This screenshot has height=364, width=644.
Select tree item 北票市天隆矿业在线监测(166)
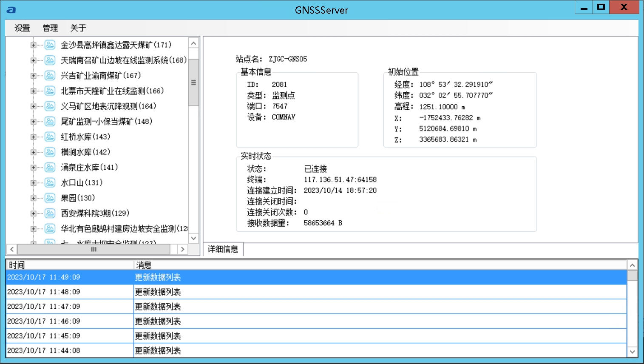pyautogui.click(x=112, y=91)
